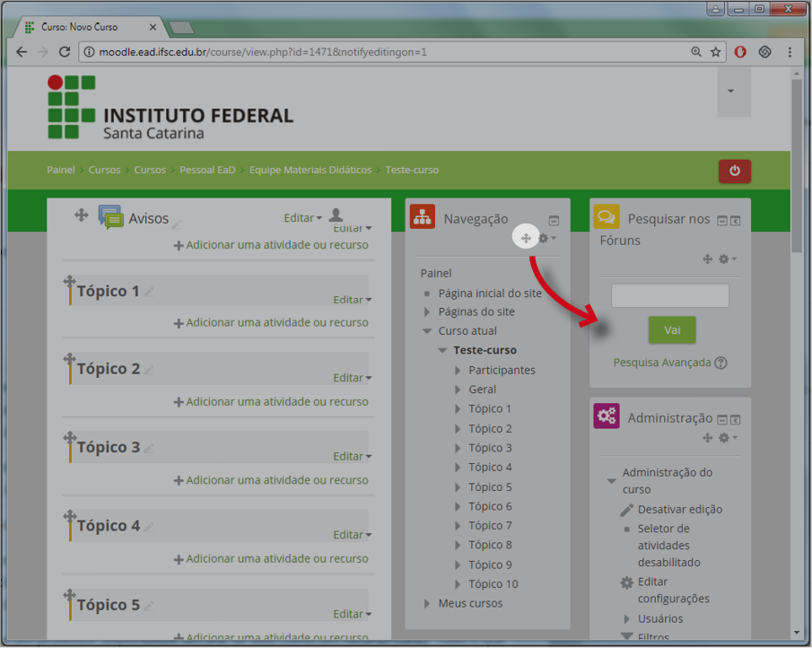Click the forum search text field
The width and height of the screenshot is (812, 648).
point(670,296)
